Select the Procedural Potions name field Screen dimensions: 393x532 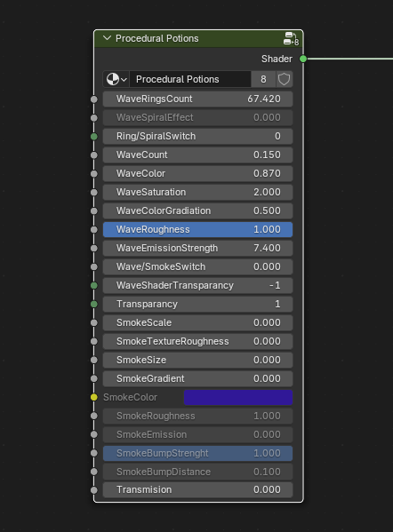[x=190, y=79]
